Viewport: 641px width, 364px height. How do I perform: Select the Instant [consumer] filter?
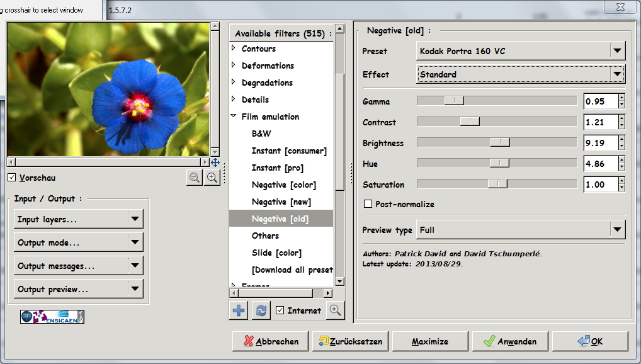coord(289,151)
